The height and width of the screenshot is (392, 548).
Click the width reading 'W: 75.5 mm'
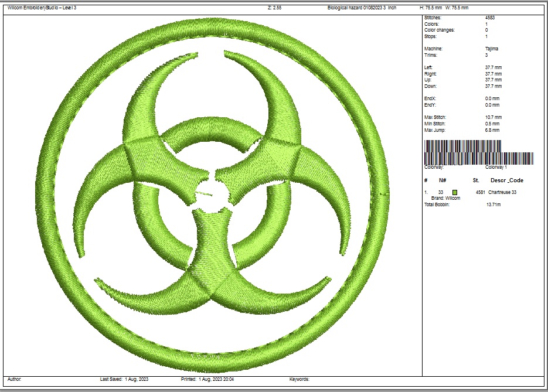coord(457,8)
